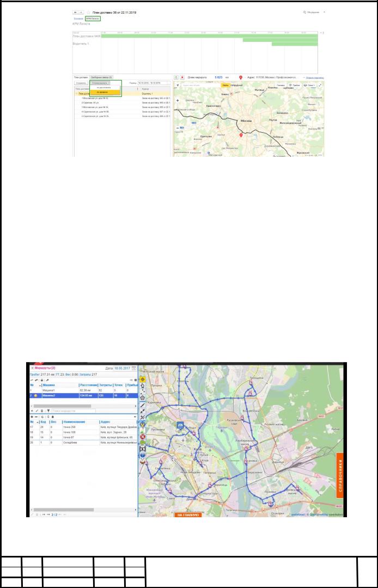Click the favorite star next to plan title
This screenshot has width=378, height=588.
89,13
